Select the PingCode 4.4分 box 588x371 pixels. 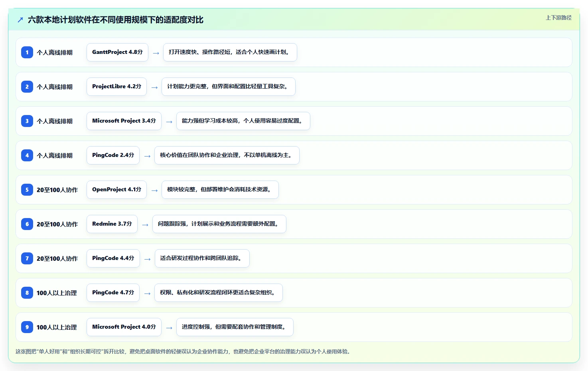coord(113,258)
